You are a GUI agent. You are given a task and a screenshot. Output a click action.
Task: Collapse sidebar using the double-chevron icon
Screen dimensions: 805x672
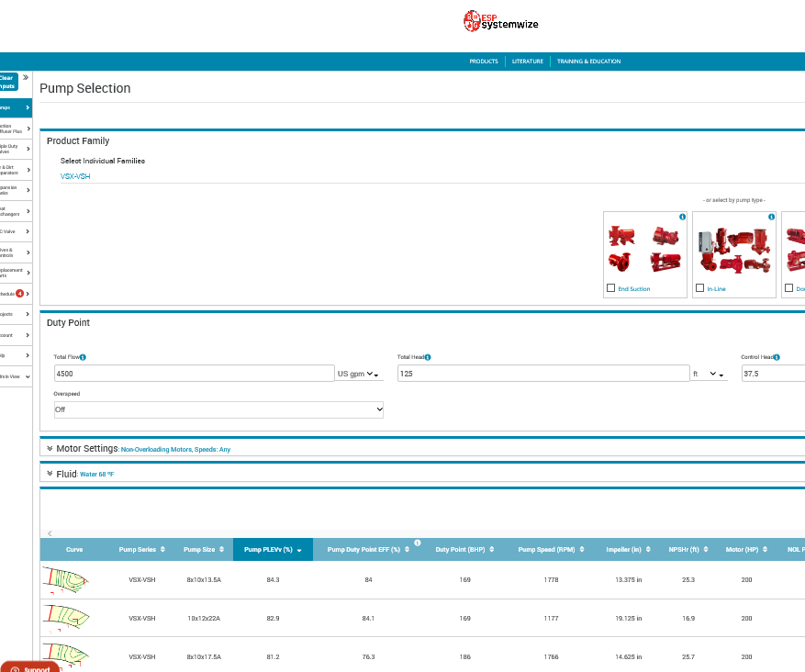(25, 77)
